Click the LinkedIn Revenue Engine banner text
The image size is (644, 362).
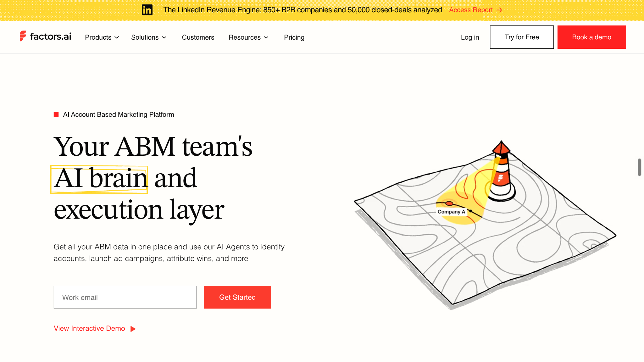click(x=303, y=10)
